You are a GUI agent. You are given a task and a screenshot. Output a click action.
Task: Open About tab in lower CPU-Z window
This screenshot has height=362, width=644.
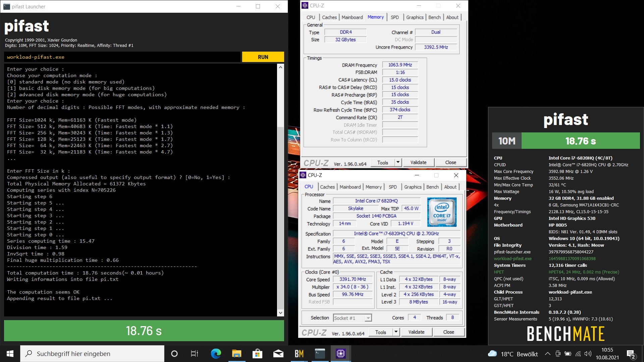(450, 187)
